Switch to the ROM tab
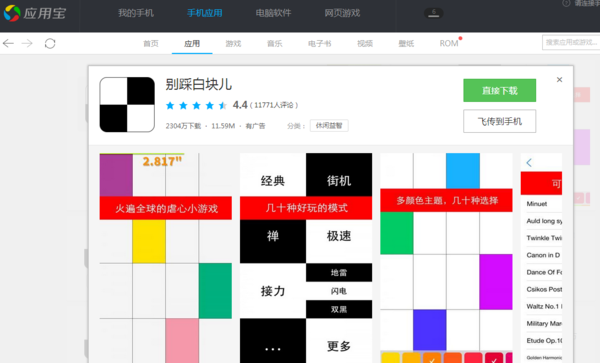Viewport: 600px width, 363px height. coord(449,44)
